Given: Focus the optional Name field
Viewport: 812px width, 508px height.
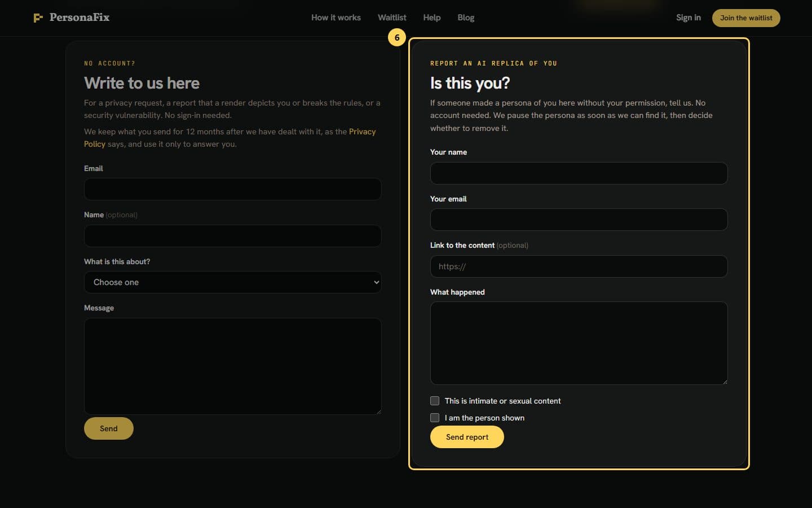Looking at the screenshot, I should pyautogui.click(x=233, y=236).
